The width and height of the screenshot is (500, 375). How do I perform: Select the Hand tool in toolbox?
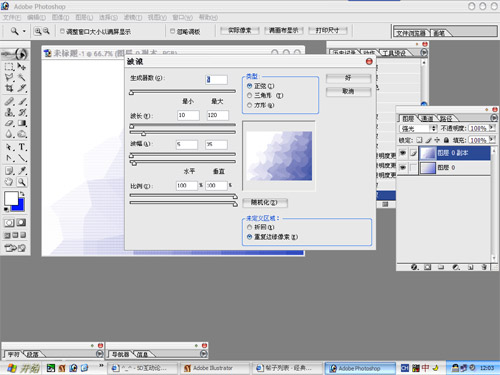click(9, 182)
